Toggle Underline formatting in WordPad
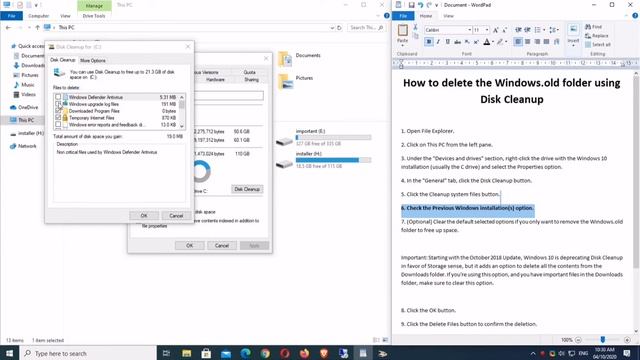This screenshot has width=640, height=360. coord(448,42)
